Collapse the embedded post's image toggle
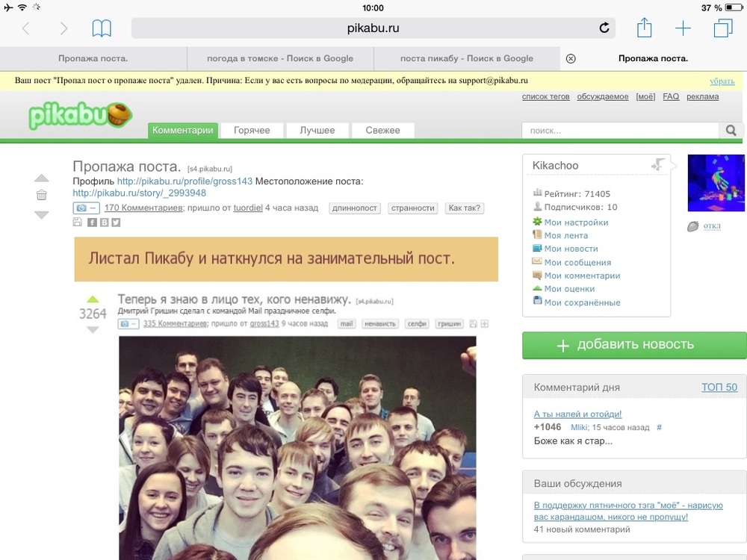The height and width of the screenshot is (560, 747). (129, 324)
